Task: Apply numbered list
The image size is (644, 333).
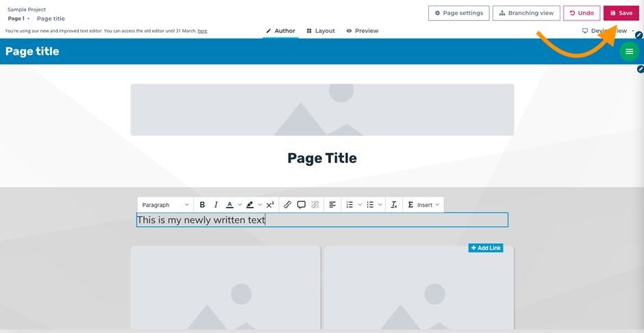Action: [x=350, y=205]
